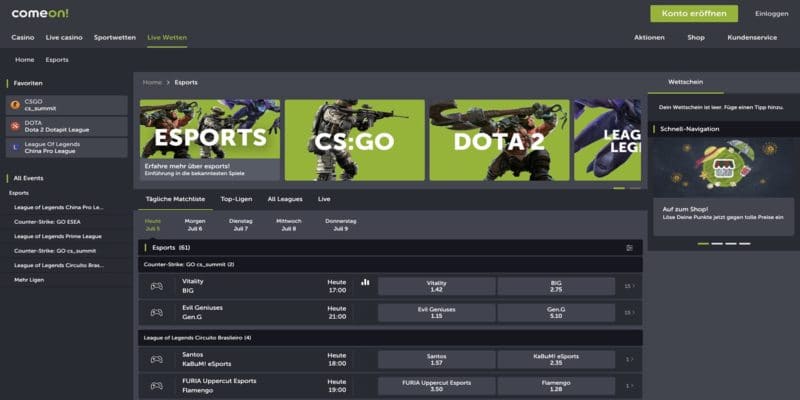800x400 pixels.
Task: Expand more markets for FURIA Uppercut match
Action: pos(630,386)
